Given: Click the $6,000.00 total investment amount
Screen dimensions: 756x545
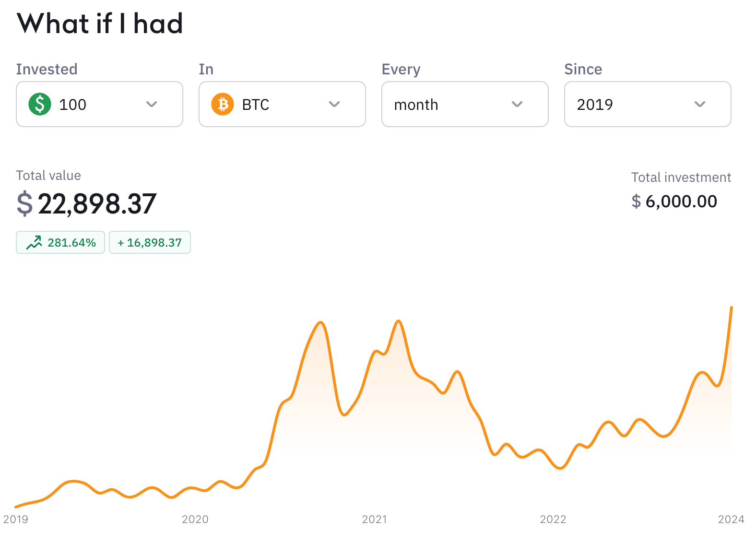Looking at the screenshot, I should pos(674,201).
